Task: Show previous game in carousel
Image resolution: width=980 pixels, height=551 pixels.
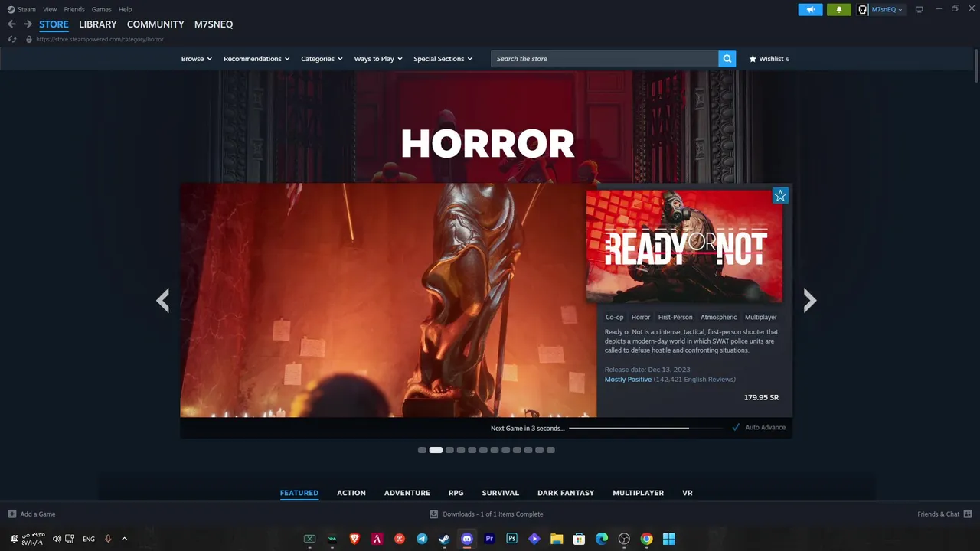Action: tap(162, 300)
